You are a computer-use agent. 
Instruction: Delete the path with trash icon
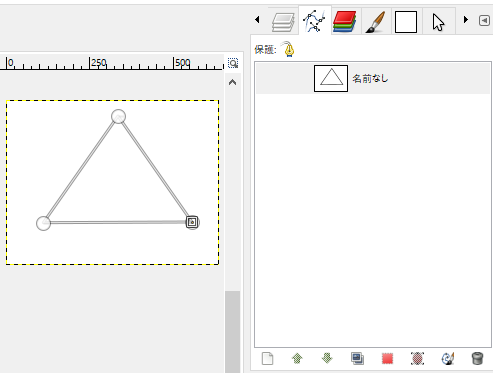pyautogui.click(x=477, y=359)
